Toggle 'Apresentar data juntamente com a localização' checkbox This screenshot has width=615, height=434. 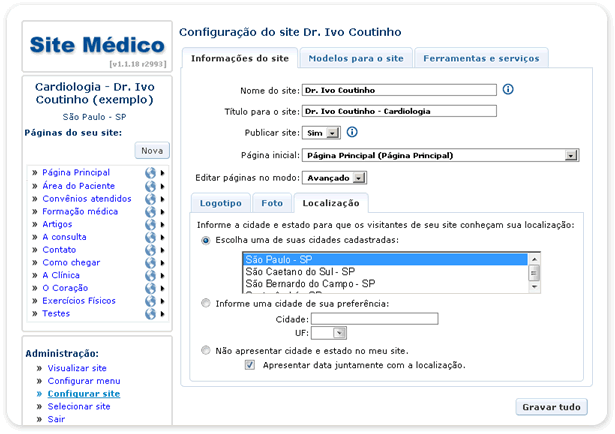pyautogui.click(x=250, y=366)
